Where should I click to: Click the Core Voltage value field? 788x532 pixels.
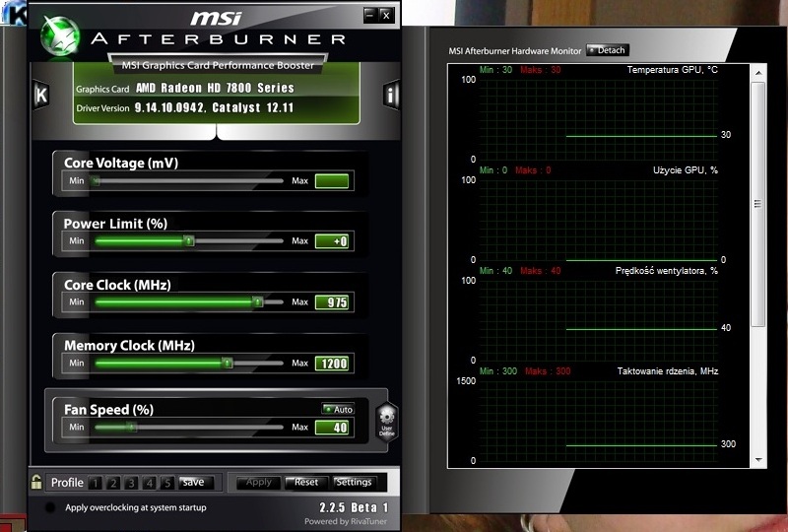pyautogui.click(x=332, y=181)
